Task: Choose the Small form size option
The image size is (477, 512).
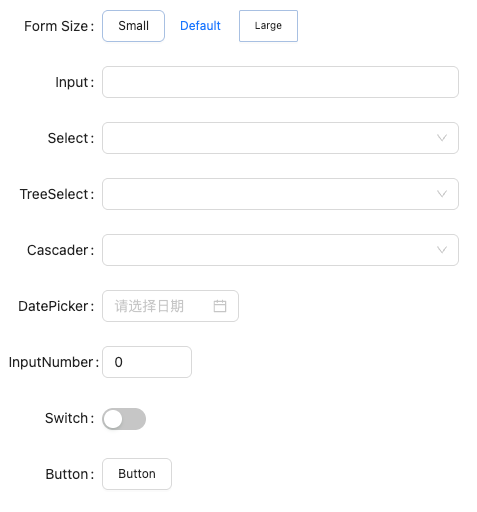Action: tap(133, 26)
